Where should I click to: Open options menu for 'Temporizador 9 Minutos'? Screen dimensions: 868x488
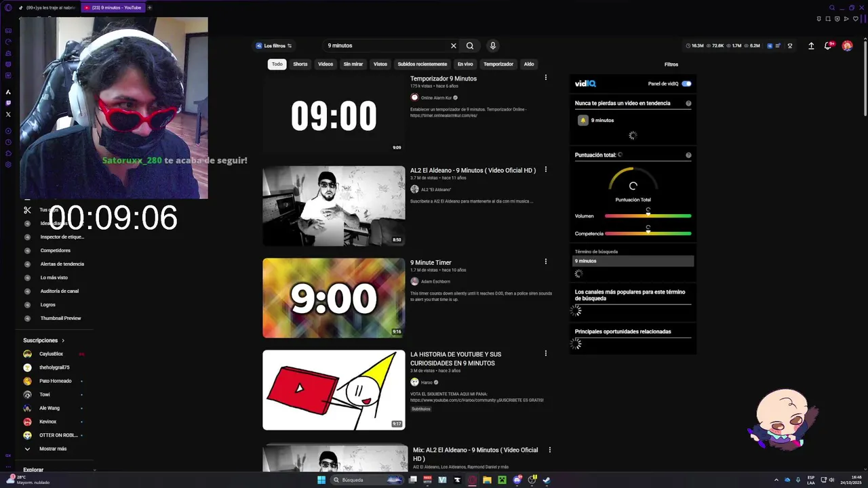click(x=546, y=78)
